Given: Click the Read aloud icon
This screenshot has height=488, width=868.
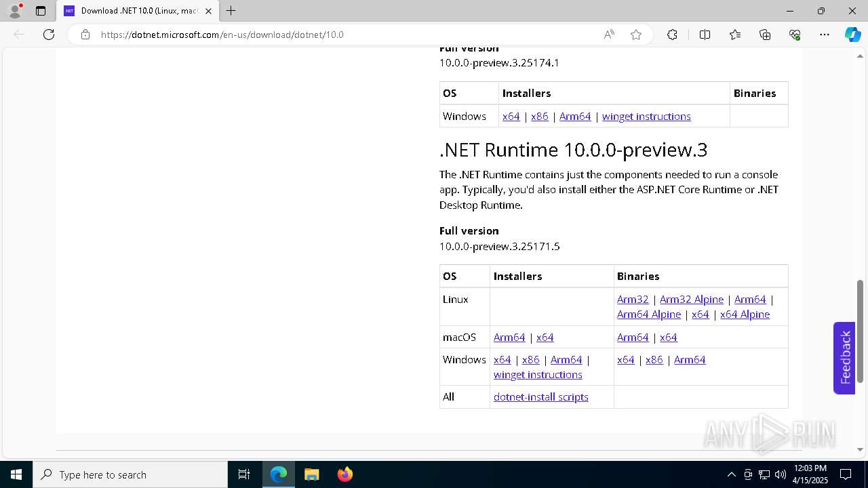Looking at the screenshot, I should tap(609, 35).
